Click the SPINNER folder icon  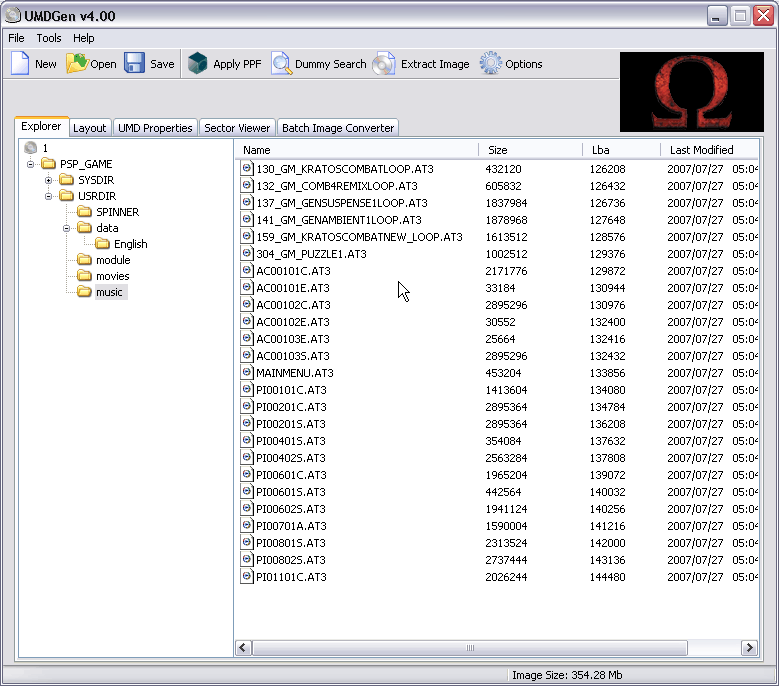click(x=84, y=212)
